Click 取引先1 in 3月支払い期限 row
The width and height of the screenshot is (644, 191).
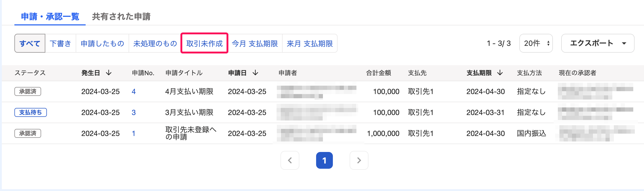click(x=421, y=112)
